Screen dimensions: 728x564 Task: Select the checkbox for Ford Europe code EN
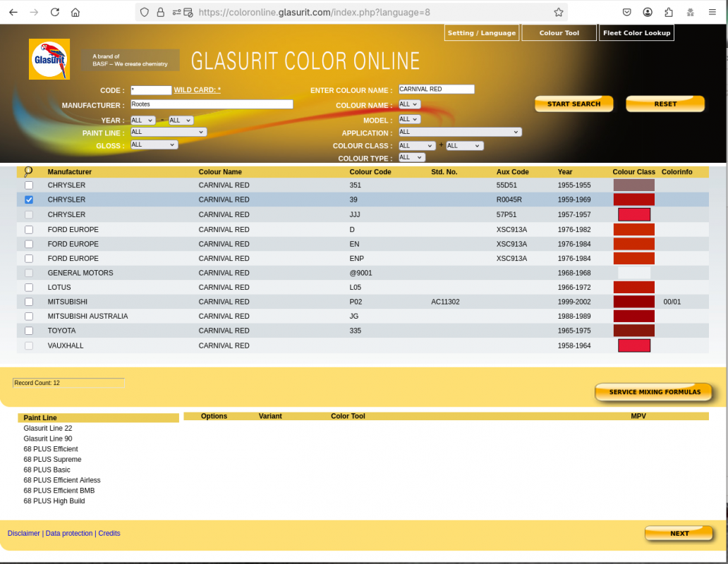(29, 244)
